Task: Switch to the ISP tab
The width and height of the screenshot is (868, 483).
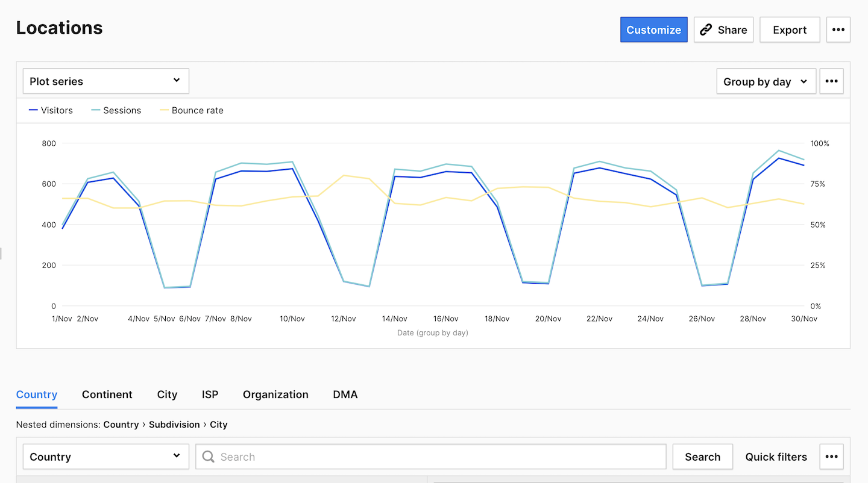Action: [x=210, y=394]
